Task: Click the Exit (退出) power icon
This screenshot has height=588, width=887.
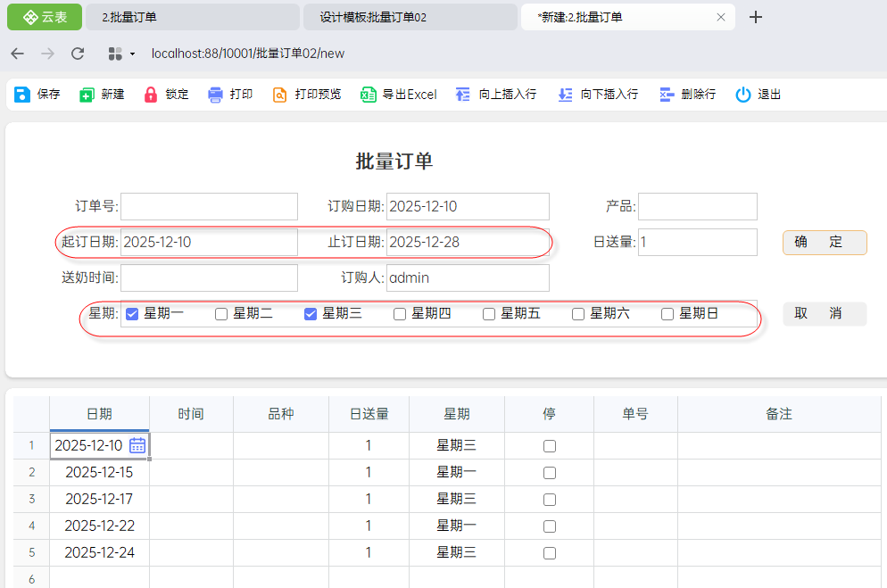Action: coord(742,95)
